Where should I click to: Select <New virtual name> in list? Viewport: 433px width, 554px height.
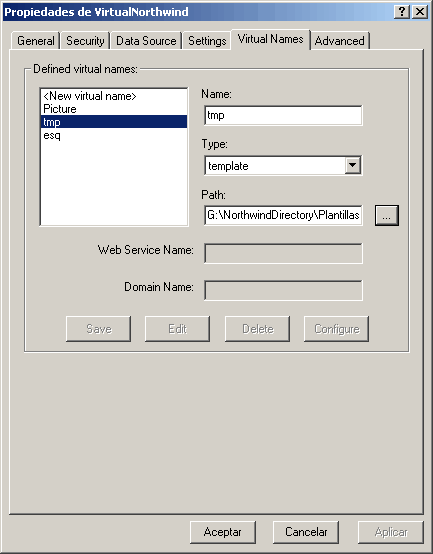[x=114, y=96]
